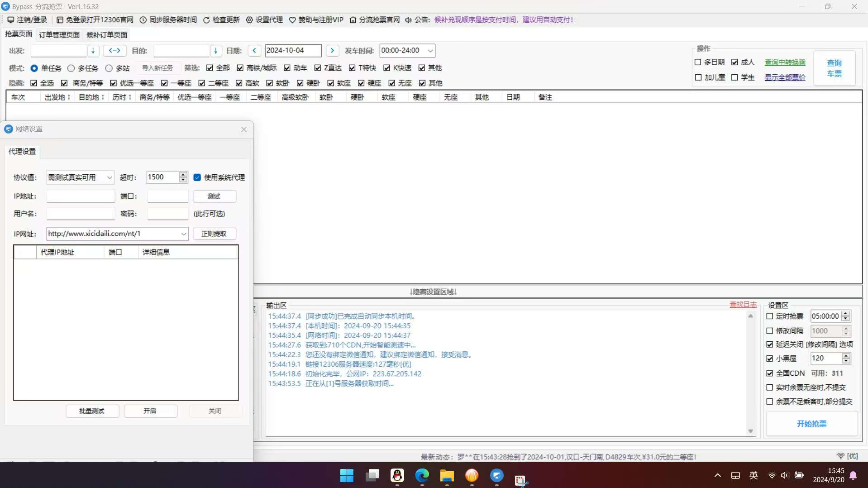Click the sponsor and register VIP heart icon
Screen dimensions: 868x488
tap(292, 20)
